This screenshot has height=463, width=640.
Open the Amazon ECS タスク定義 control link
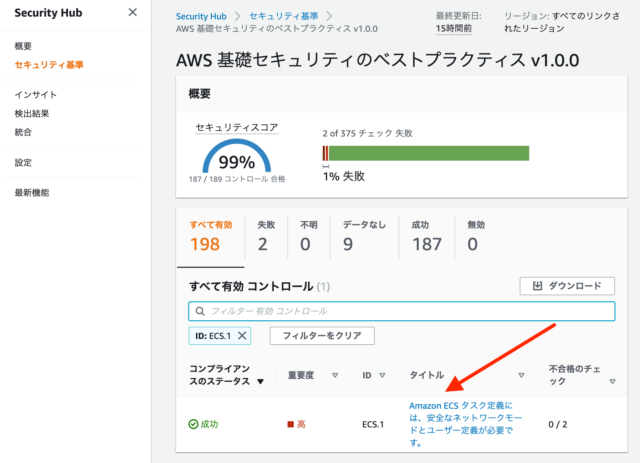point(465,424)
